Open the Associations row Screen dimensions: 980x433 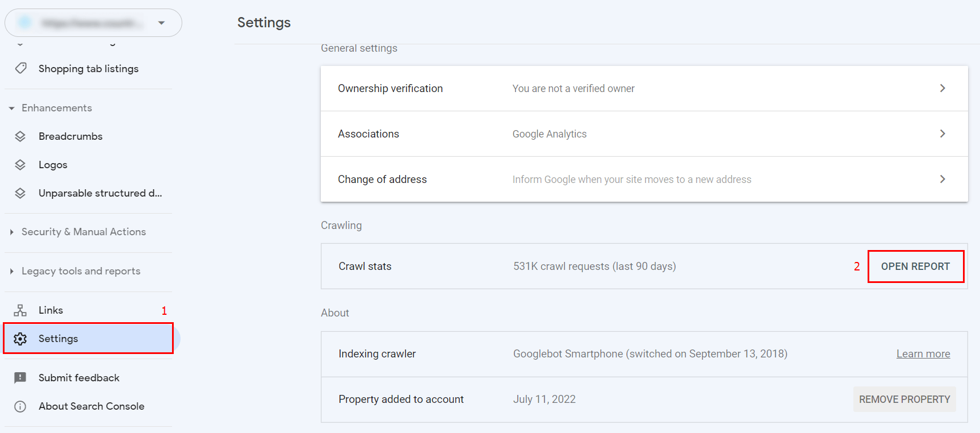click(644, 134)
